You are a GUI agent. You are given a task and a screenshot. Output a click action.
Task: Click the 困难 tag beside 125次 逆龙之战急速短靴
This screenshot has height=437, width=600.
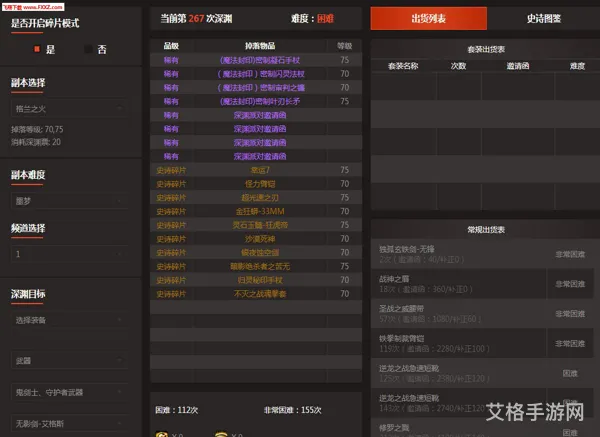pyautogui.click(x=570, y=373)
